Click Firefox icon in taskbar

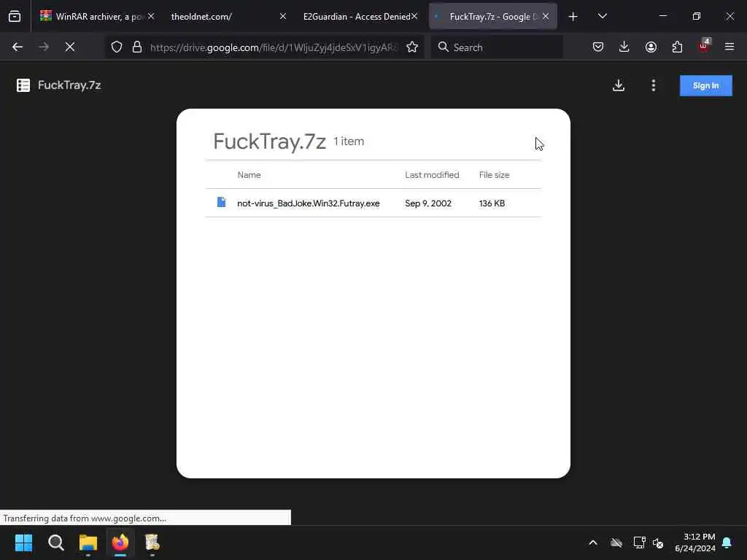120,542
